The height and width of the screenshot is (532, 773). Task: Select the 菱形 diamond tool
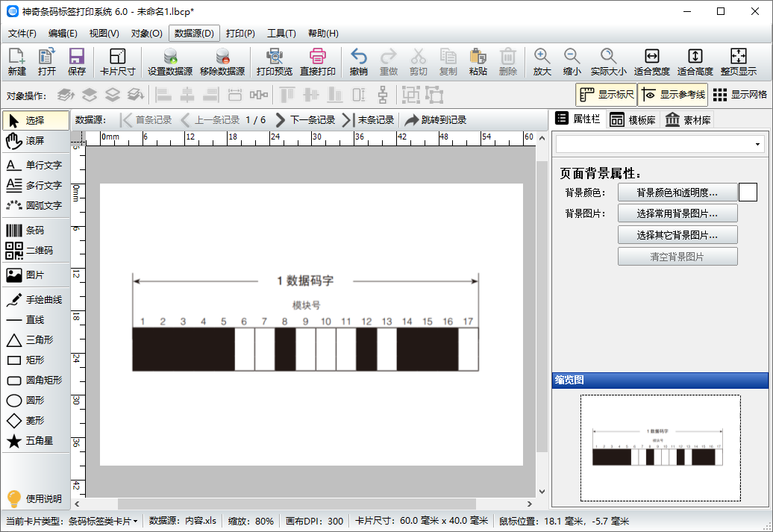[36, 421]
